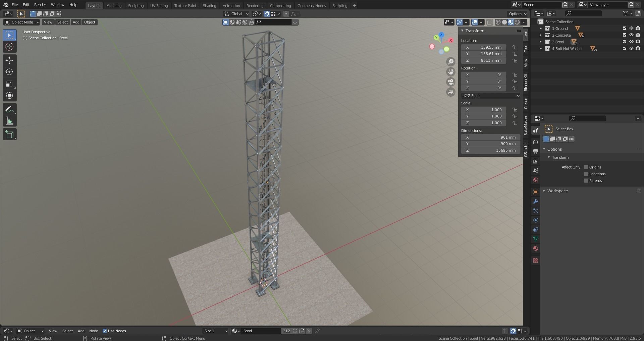Open Render properties tab icon

(536, 142)
